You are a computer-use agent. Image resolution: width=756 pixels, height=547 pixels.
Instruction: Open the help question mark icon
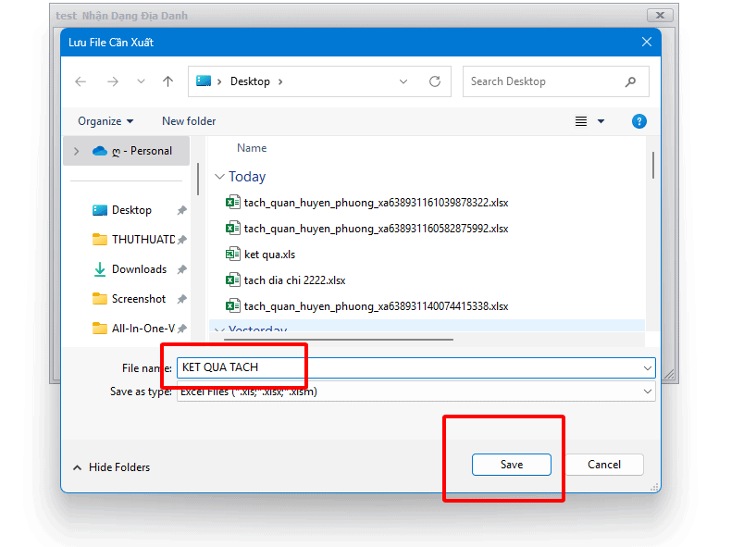coord(638,121)
